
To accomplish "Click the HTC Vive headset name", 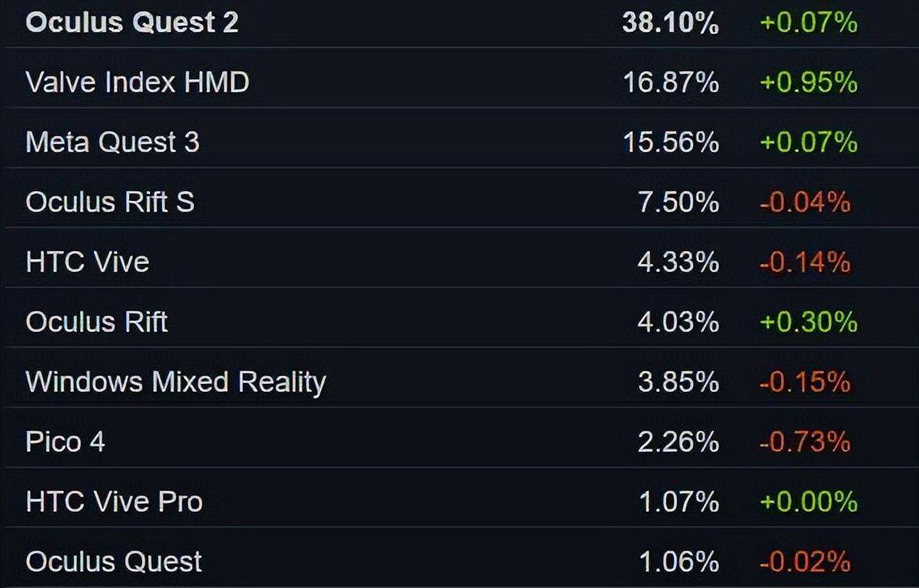I will click(x=88, y=262).
